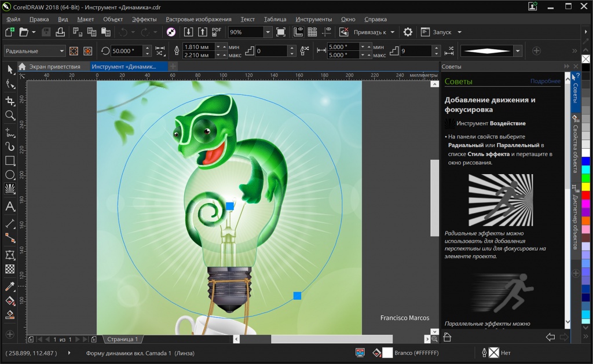Publish to PDF using toolbar icon

(217, 32)
